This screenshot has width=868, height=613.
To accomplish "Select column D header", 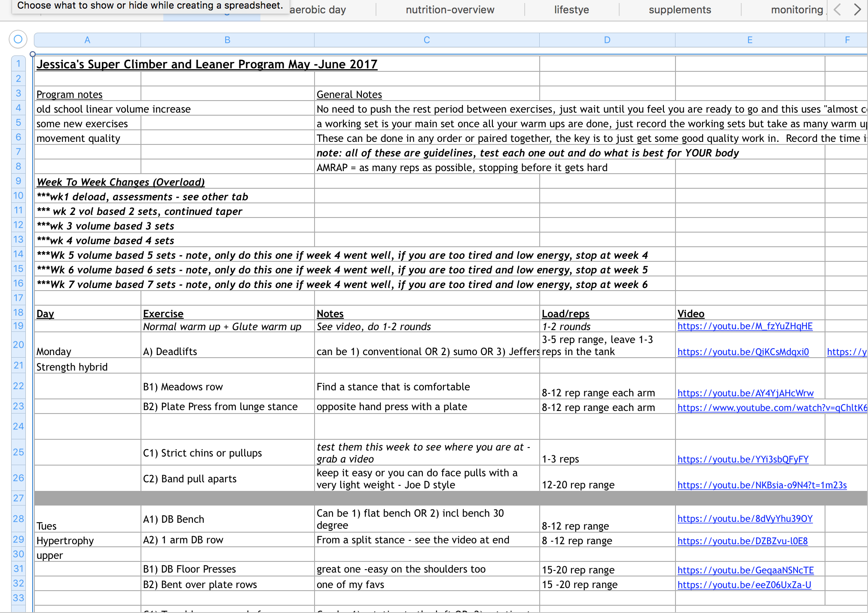I will click(x=607, y=40).
